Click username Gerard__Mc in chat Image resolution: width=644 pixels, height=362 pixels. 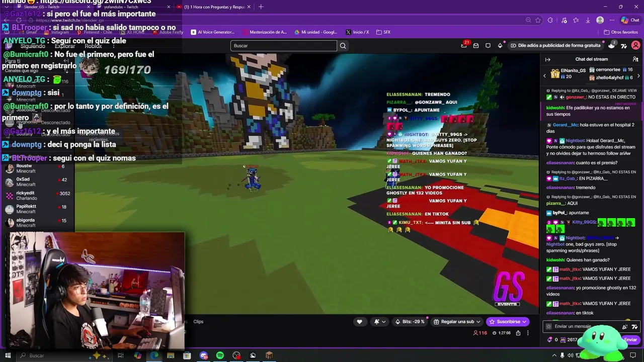565,125
